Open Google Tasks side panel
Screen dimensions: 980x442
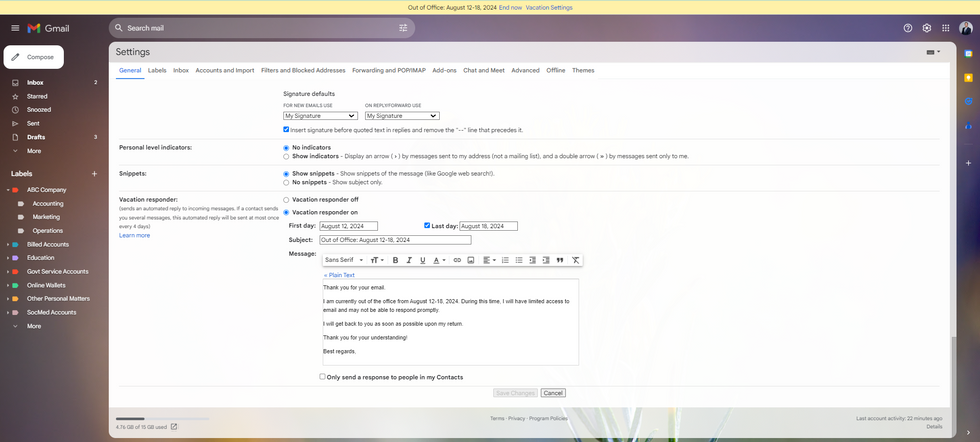[x=968, y=101]
